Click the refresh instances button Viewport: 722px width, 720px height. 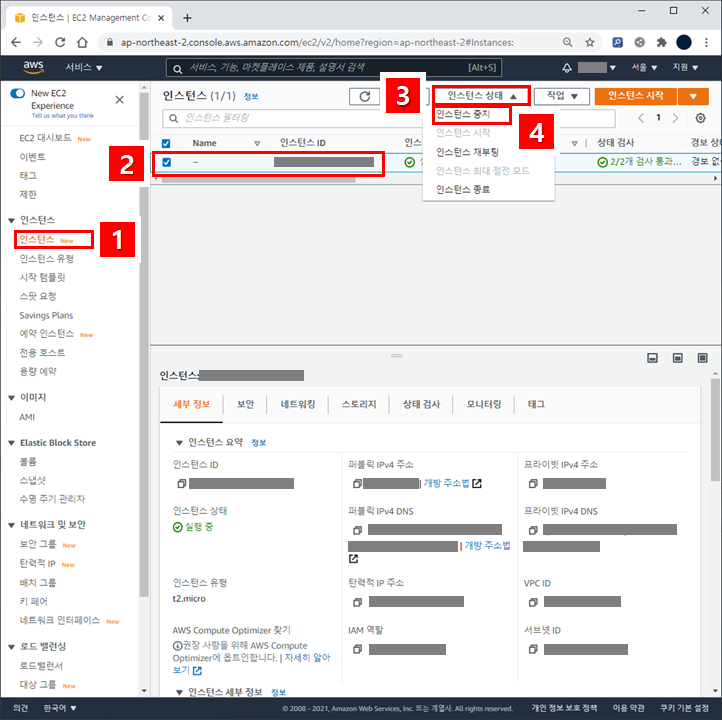[365, 96]
